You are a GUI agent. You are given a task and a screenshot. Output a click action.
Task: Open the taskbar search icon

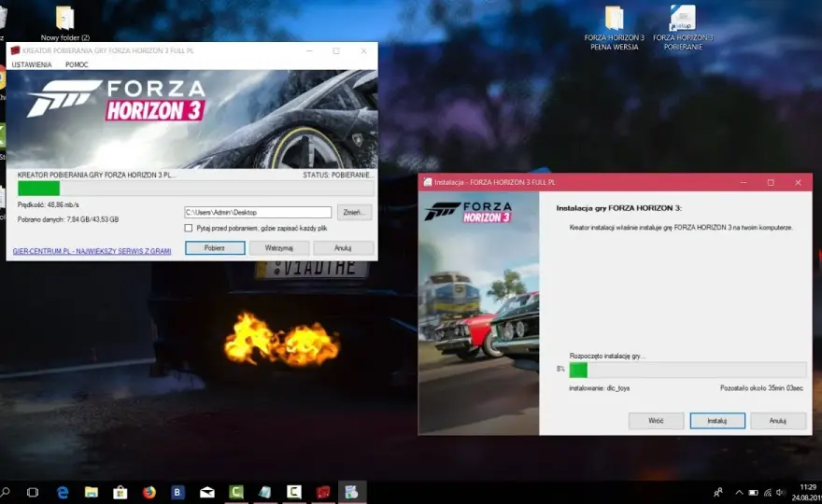tap(4, 492)
